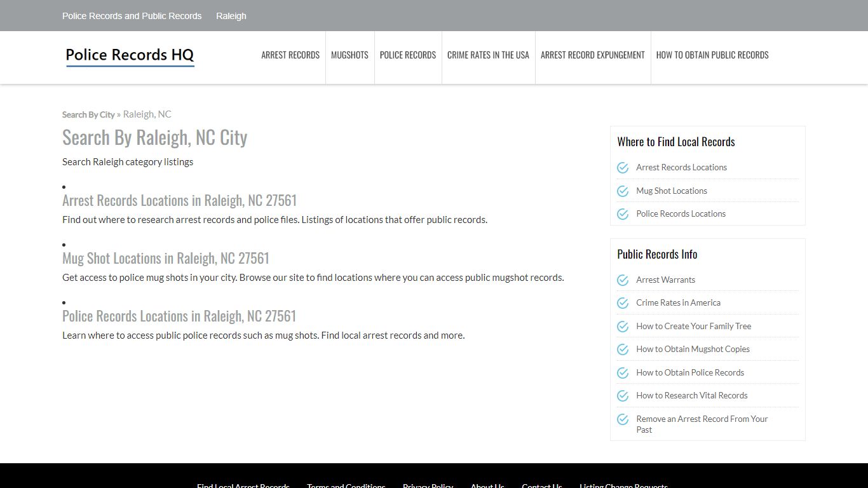
Task: Click the text Search Raleigh category listings
Action: pos(128,161)
